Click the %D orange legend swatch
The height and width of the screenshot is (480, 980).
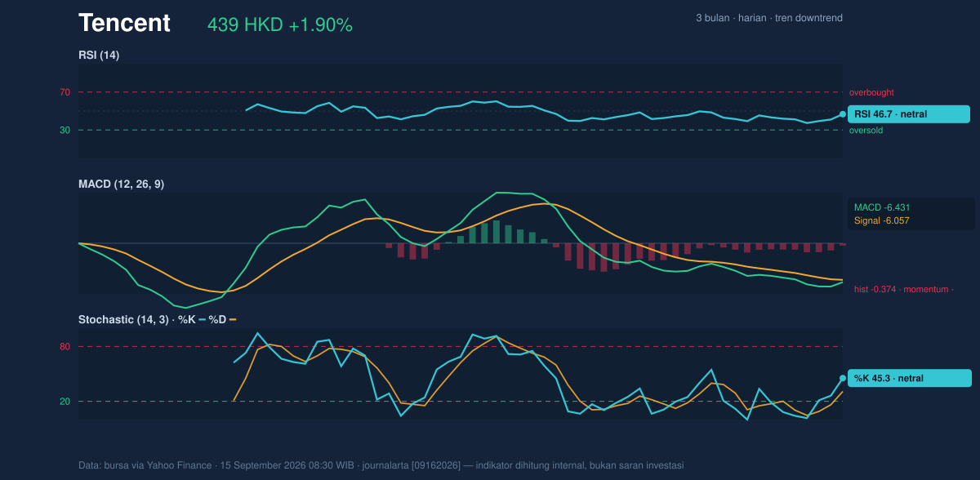(232, 319)
